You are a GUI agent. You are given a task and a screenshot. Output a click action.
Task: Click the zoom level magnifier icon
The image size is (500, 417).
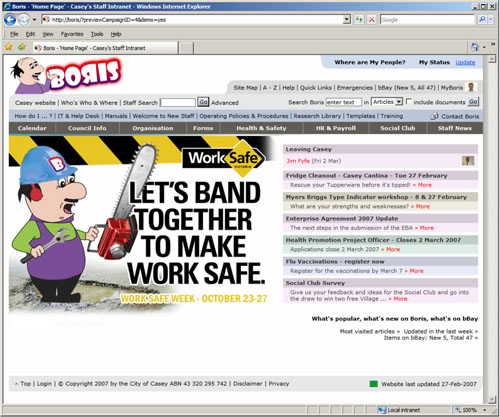[458, 410]
